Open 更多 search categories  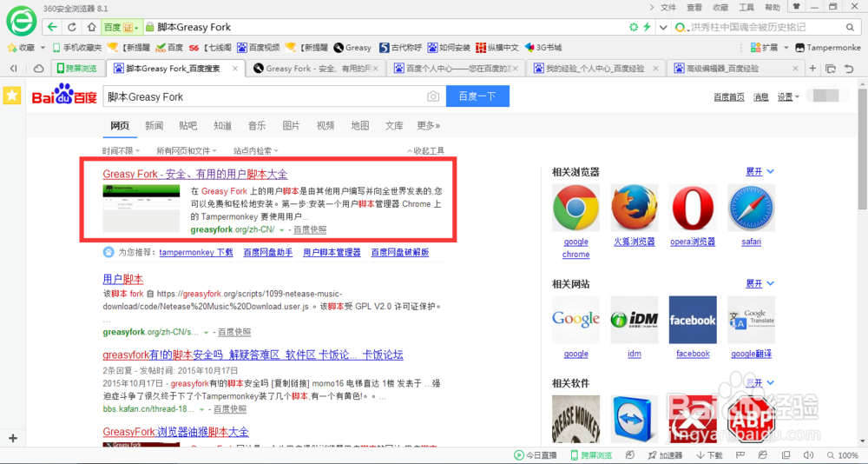point(429,126)
